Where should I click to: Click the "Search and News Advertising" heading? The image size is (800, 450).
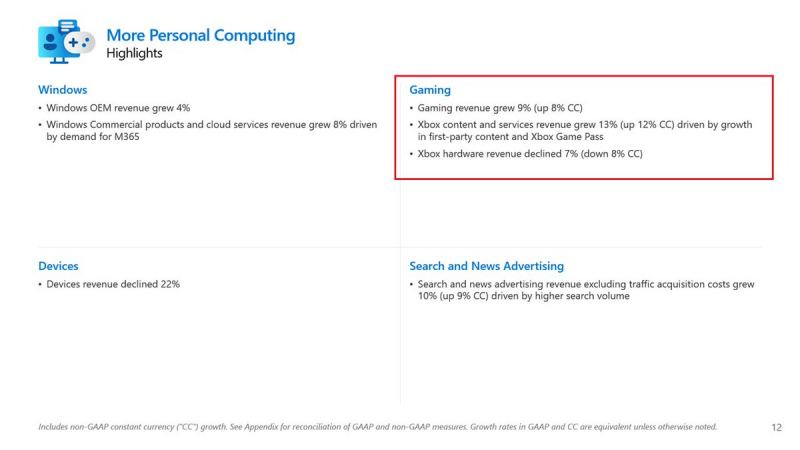[x=486, y=266]
